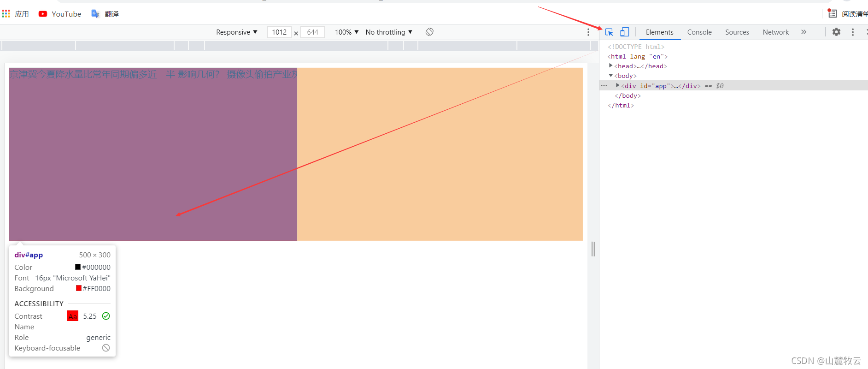The height and width of the screenshot is (369, 868).
Task: Switch to the Network tab
Action: 776,32
